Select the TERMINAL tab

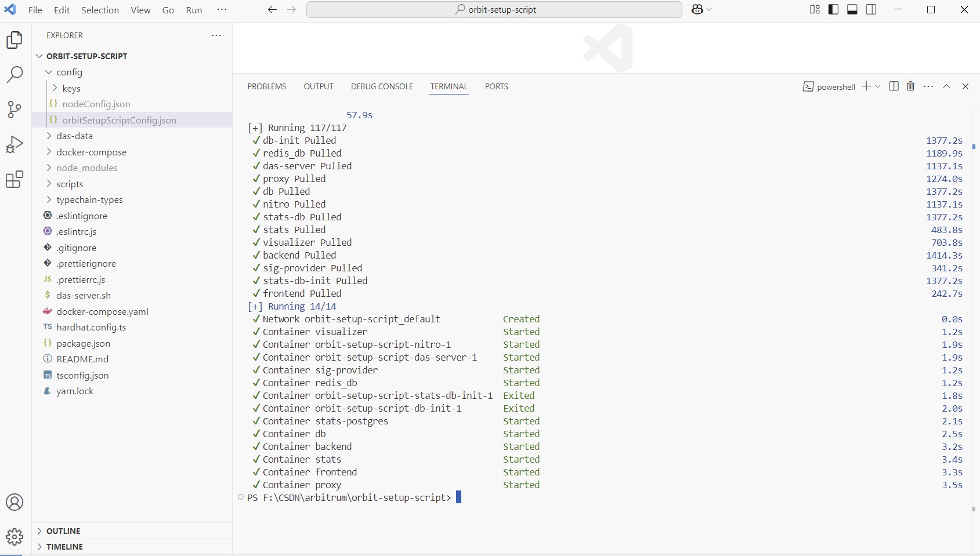click(449, 86)
